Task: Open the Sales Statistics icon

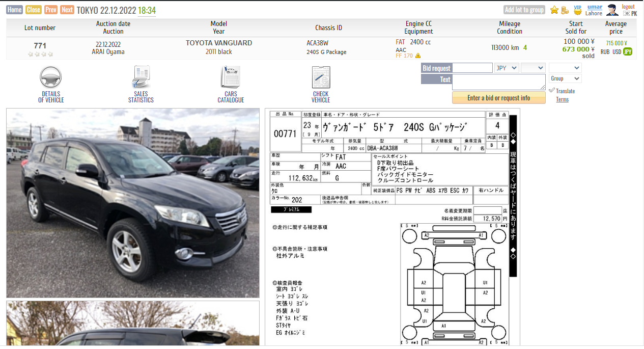Action: tap(141, 77)
